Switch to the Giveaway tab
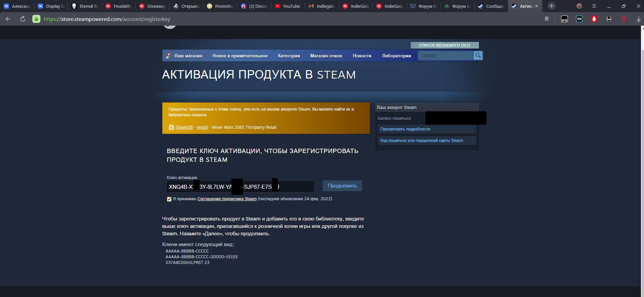Viewport: 644px width, 297px height. tap(152, 6)
